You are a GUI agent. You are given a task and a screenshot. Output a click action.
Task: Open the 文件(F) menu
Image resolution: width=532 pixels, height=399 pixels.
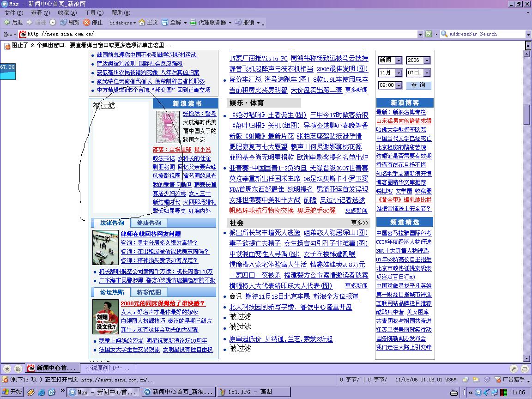(13, 13)
